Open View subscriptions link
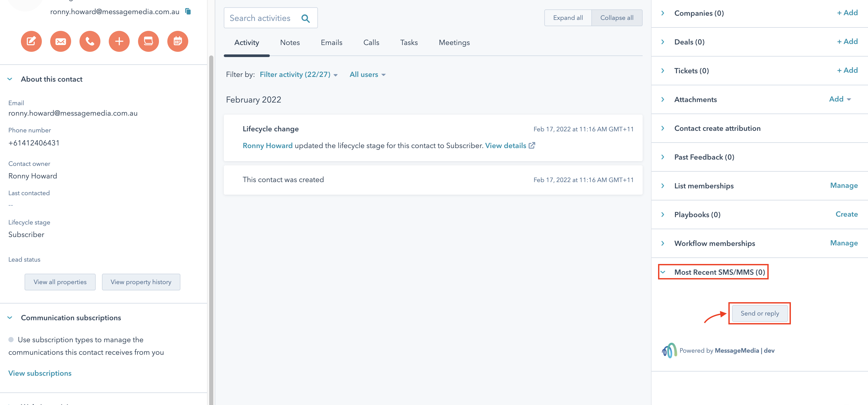This screenshot has height=405, width=868. [x=40, y=373]
